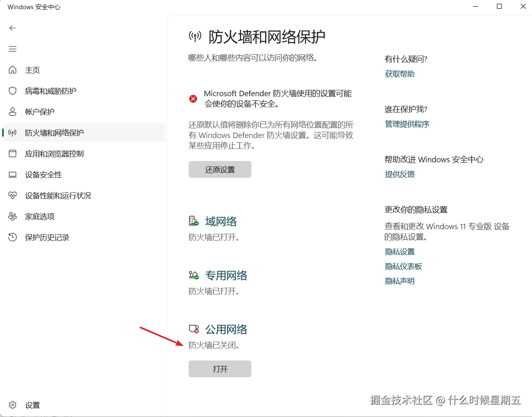The image size is (532, 417).
Task: Open 设置 at the bottom of sidebar
Action: pos(84,405)
